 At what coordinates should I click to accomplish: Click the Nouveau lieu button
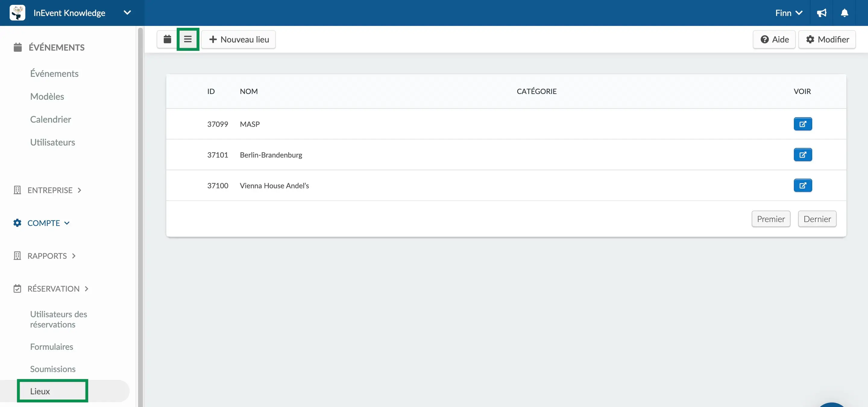click(x=239, y=39)
